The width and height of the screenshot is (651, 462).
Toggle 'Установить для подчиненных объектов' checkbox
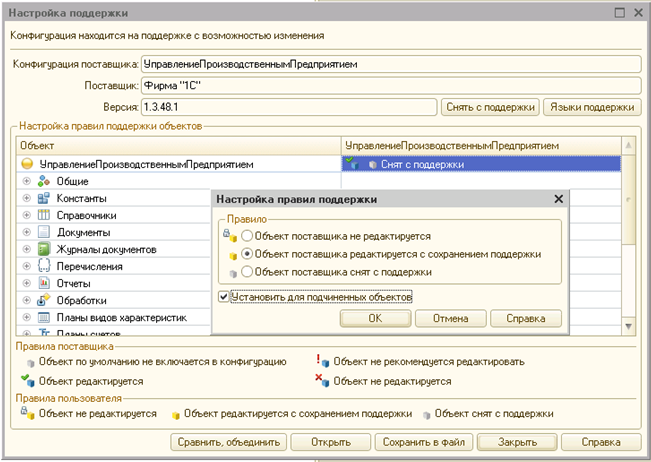click(x=224, y=297)
